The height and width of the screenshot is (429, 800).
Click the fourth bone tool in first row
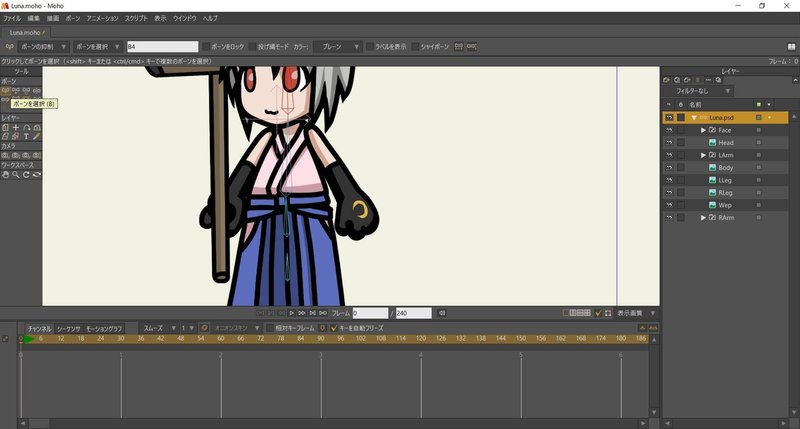(x=36, y=90)
